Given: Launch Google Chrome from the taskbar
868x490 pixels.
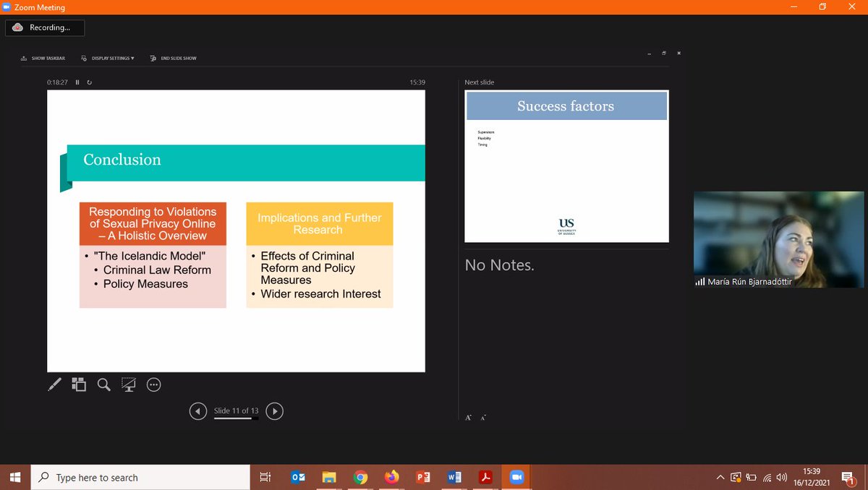Looking at the screenshot, I should pyautogui.click(x=360, y=477).
